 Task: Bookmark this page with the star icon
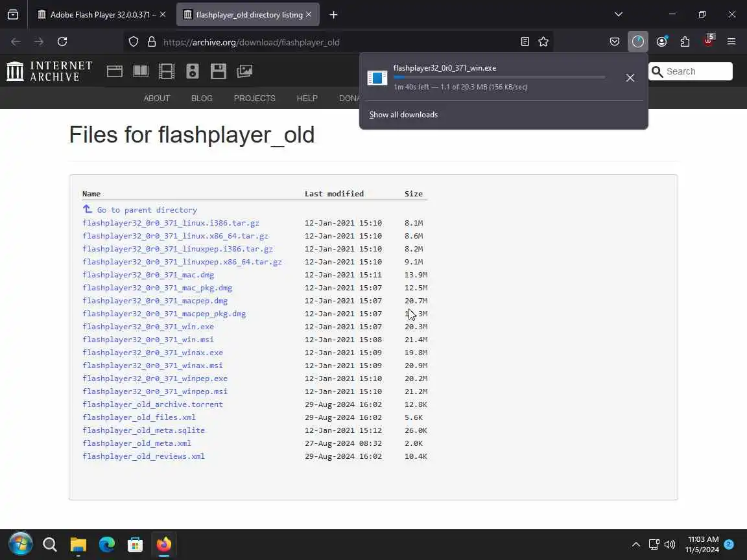pyautogui.click(x=543, y=42)
